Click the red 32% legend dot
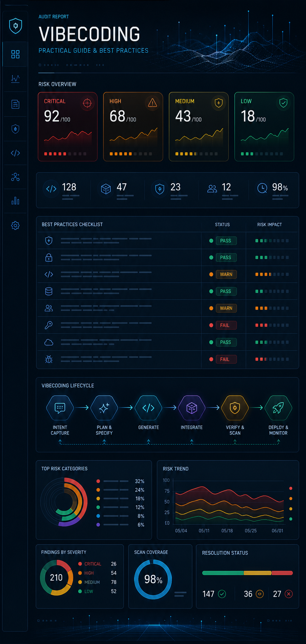306x644 pixels. point(98,481)
